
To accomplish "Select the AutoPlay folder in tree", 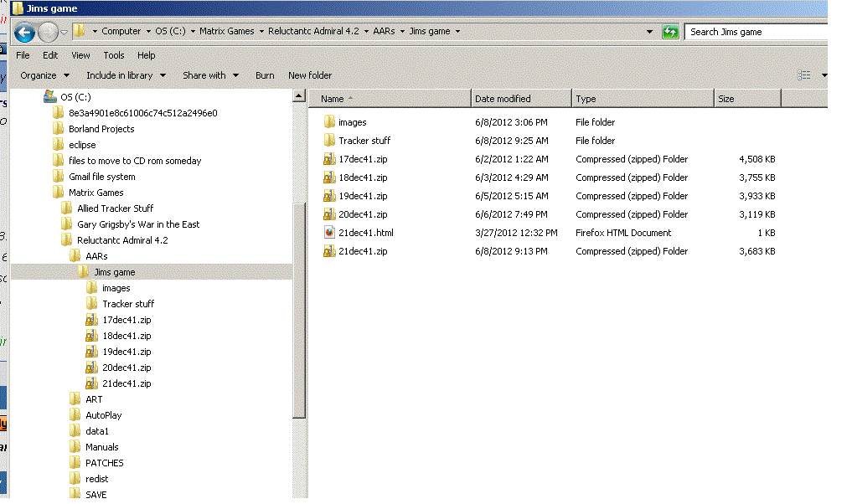I will (103, 415).
